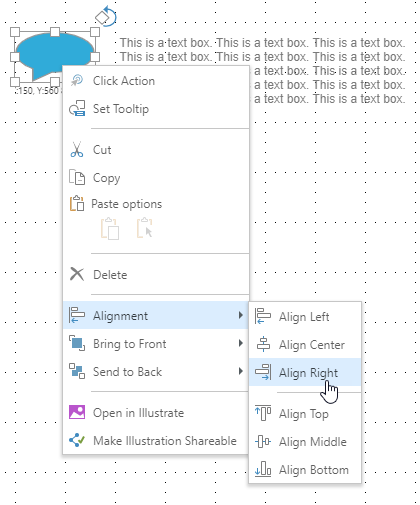Click the blue speech bubble shape
This screenshot has width=420, height=505.
pos(50,52)
